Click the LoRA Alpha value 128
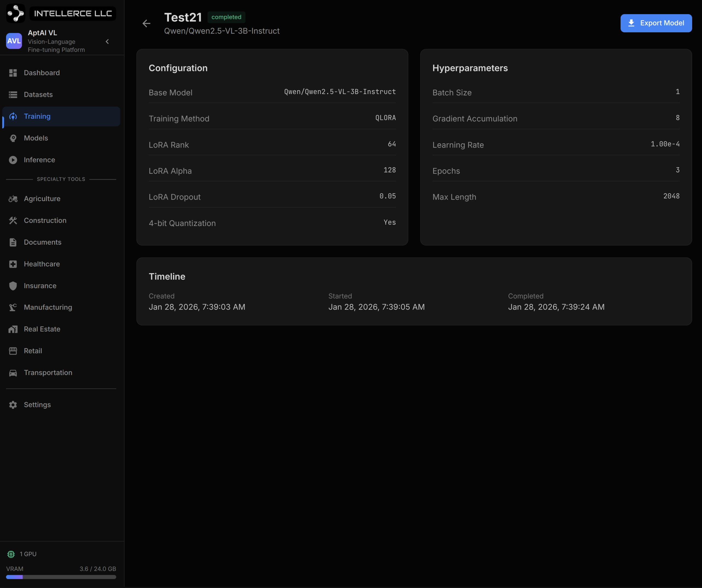 pos(389,170)
